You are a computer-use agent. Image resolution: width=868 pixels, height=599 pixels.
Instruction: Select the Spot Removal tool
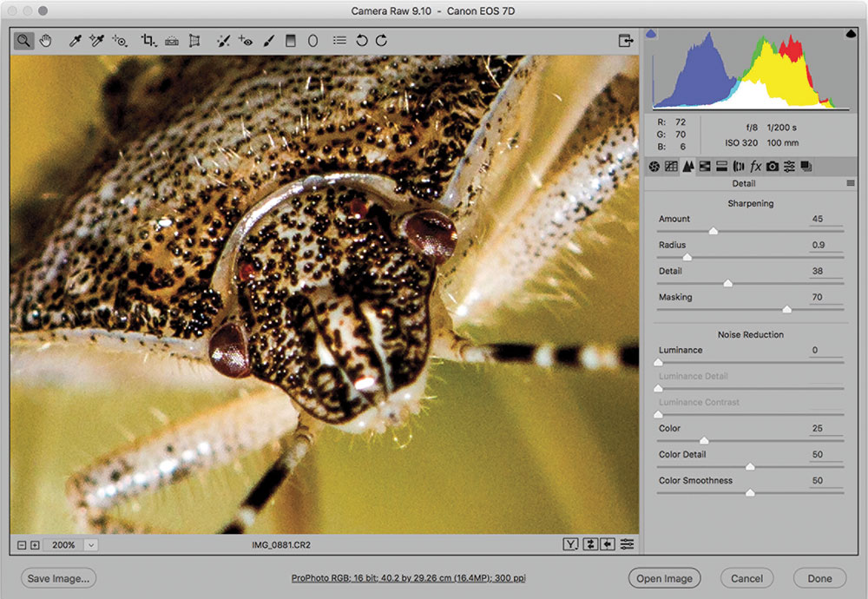click(222, 40)
